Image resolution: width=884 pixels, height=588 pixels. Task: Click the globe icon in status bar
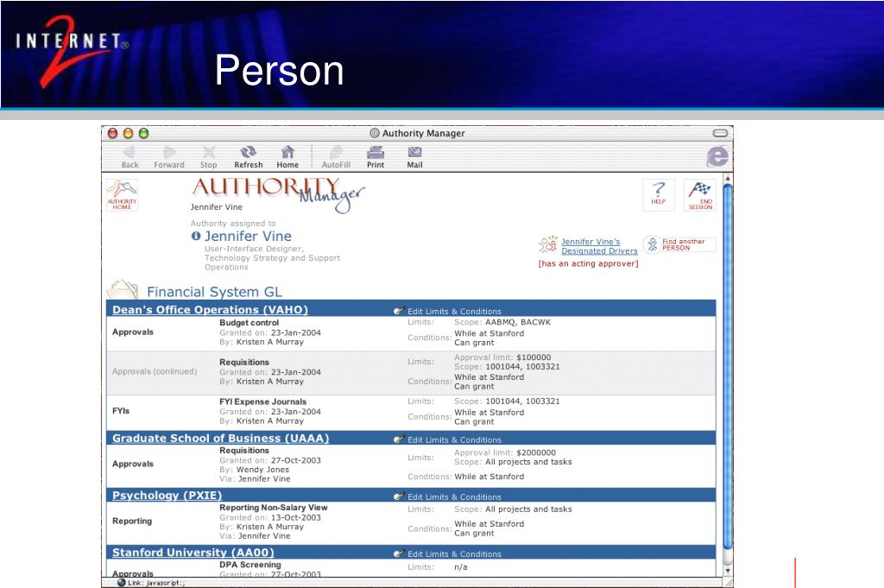(121, 583)
